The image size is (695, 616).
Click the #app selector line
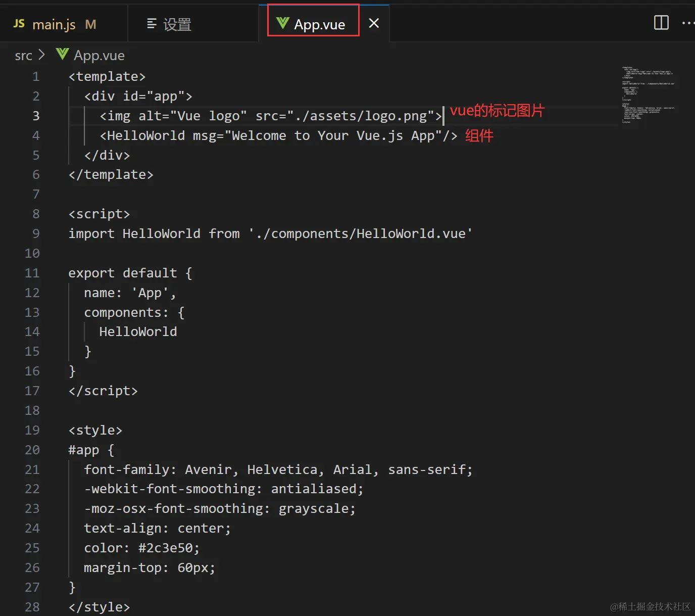(x=91, y=450)
